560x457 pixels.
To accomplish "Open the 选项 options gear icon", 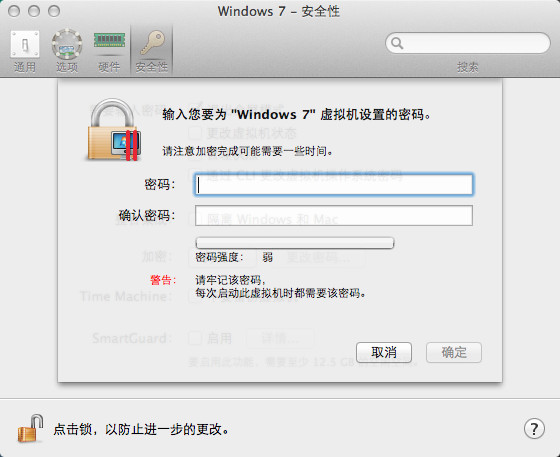I will 67,51.
